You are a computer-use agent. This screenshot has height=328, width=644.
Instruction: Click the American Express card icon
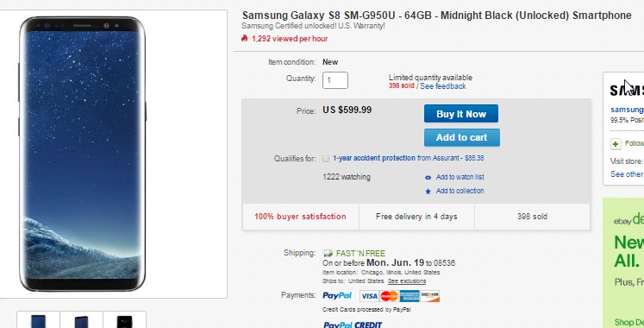[x=410, y=296]
